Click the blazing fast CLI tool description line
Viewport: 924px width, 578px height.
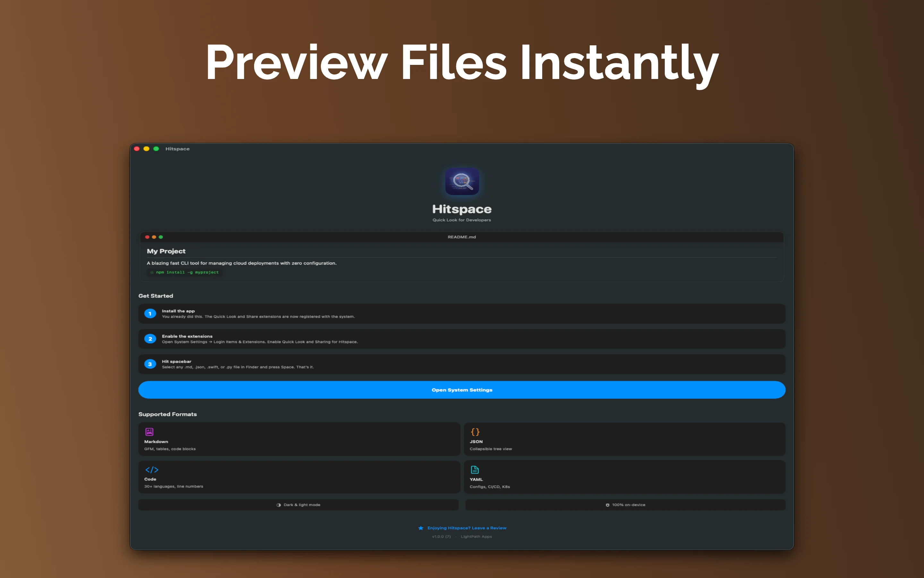pyautogui.click(x=242, y=263)
